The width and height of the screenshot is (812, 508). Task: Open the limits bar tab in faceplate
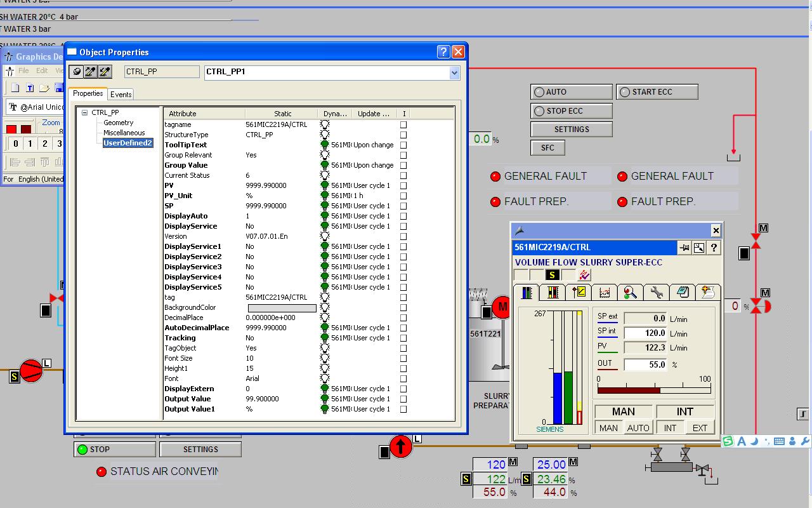pos(553,292)
